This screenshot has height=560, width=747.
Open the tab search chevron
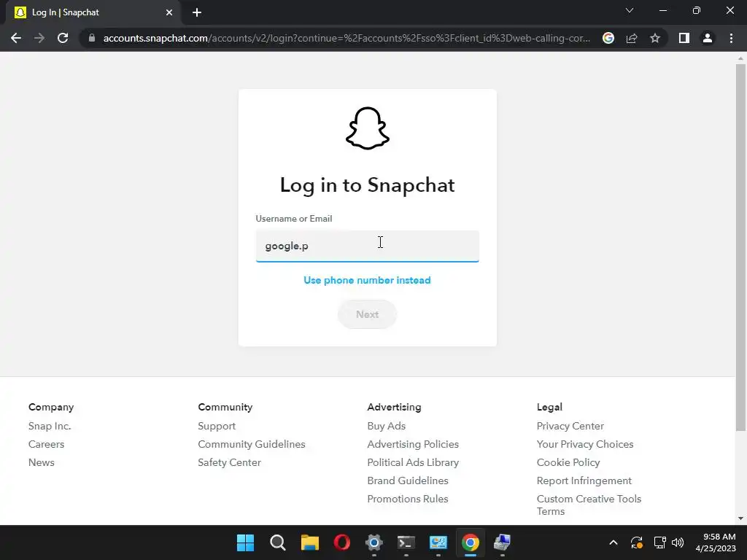(x=630, y=10)
